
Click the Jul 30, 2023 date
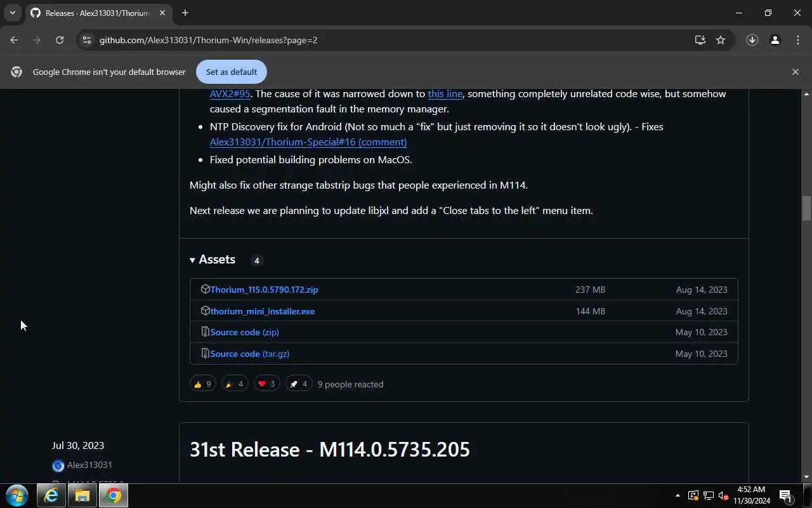[x=78, y=446]
